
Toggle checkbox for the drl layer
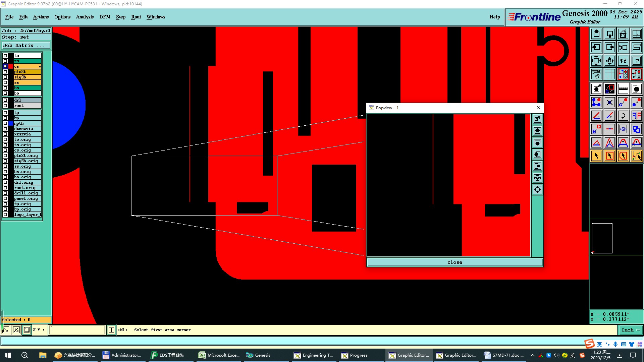pos(5,100)
